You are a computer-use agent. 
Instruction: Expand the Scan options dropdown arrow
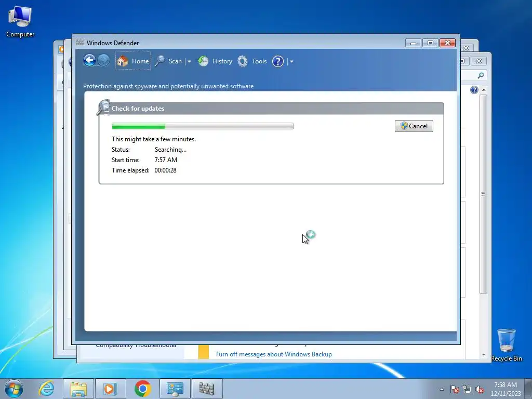coord(189,61)
